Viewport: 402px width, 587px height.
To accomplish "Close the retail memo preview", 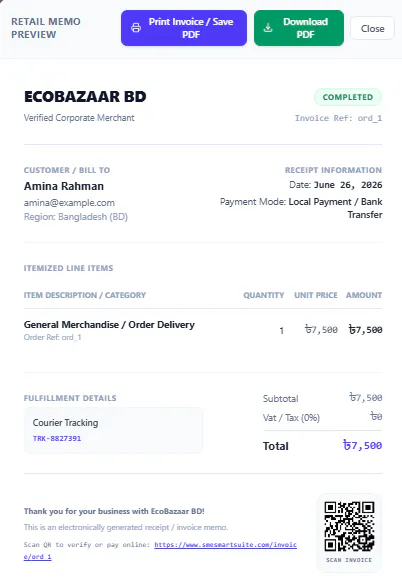I will 372,28.
